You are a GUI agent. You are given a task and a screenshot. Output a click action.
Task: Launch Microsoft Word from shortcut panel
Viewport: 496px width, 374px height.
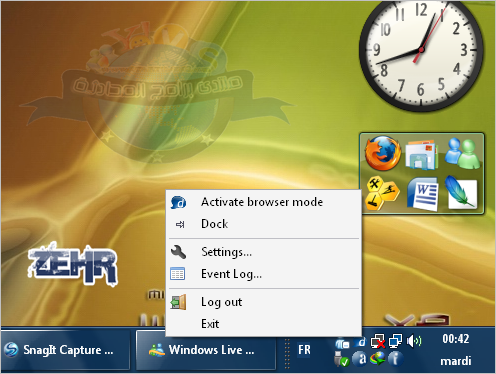coord(423,194)
